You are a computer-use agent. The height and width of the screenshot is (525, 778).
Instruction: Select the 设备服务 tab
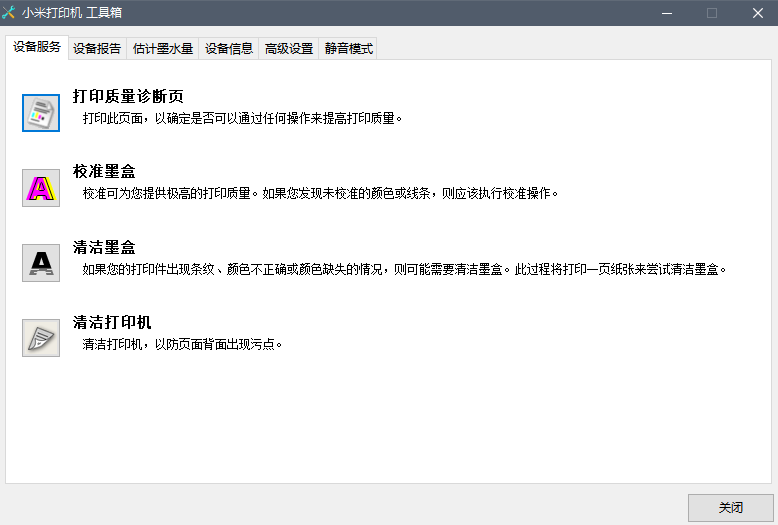tap(37, 47)
